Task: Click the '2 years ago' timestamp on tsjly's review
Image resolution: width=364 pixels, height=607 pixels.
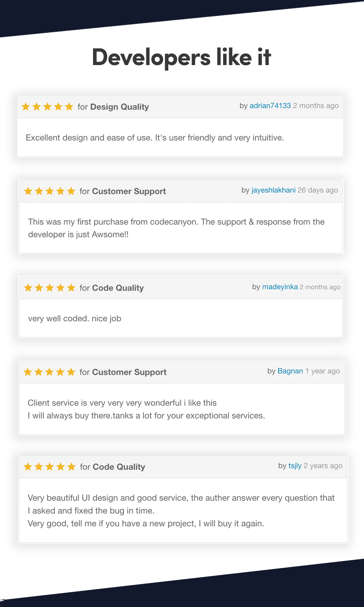Action: click(323, 466)
